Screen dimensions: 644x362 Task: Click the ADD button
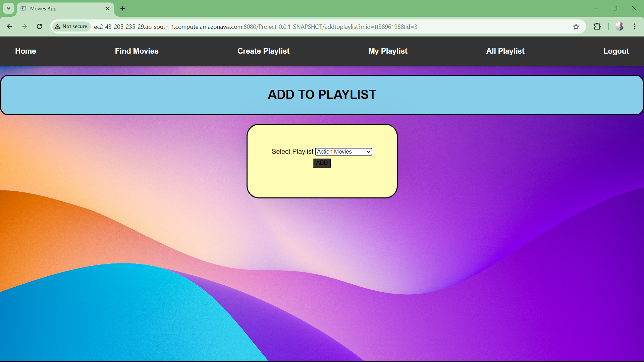pyautogui.click(x=322, y=163)
